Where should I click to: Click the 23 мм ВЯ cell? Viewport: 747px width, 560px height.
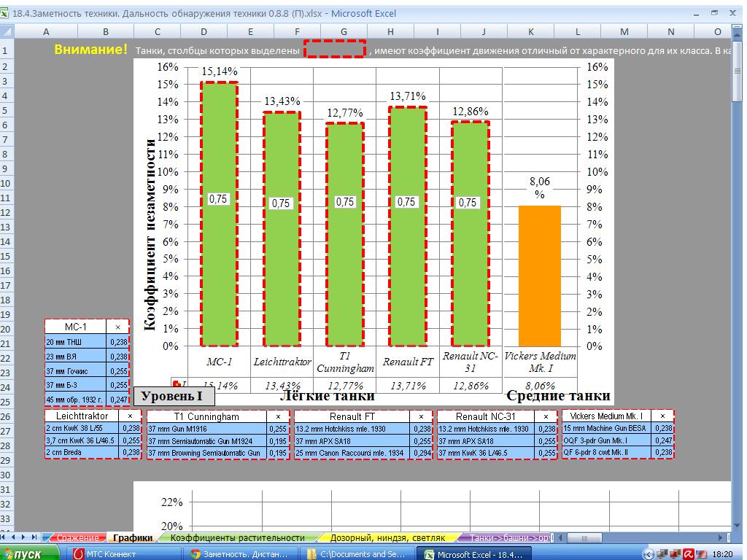pyautogui.click(x=76, y=356)
